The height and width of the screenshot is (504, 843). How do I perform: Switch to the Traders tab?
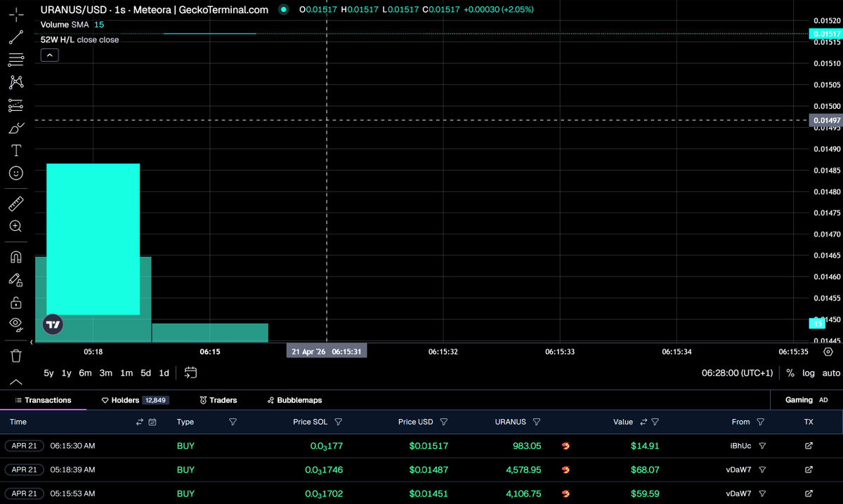(x=218, y=400)
